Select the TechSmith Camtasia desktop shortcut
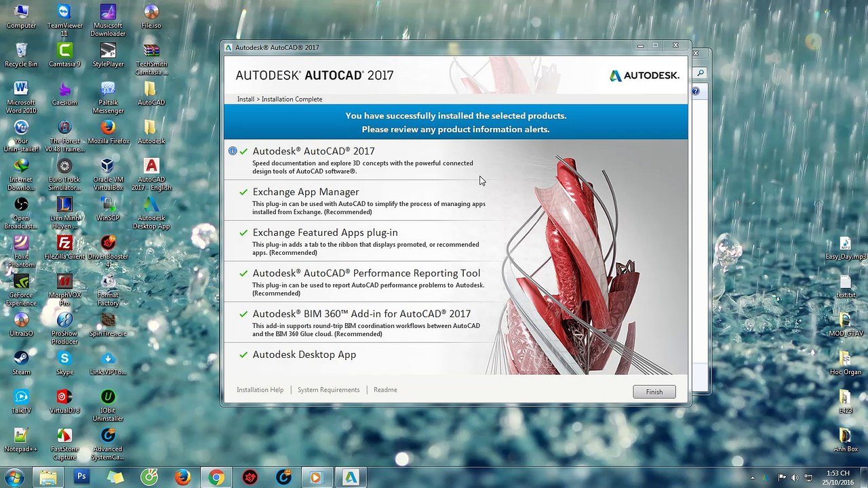 tap(151, 58)
